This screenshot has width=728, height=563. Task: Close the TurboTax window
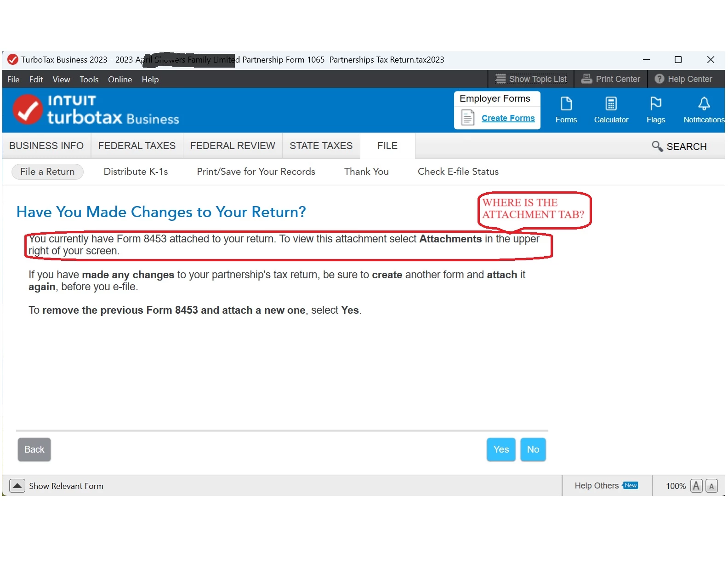pyautogui.click(x=711, y=60)
